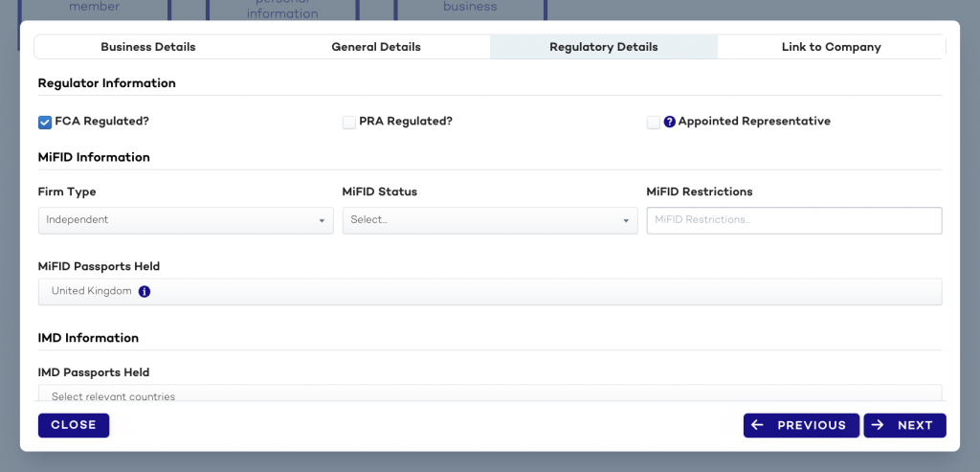Expand the MiFID Status dropdown

(x=490, y=221)
